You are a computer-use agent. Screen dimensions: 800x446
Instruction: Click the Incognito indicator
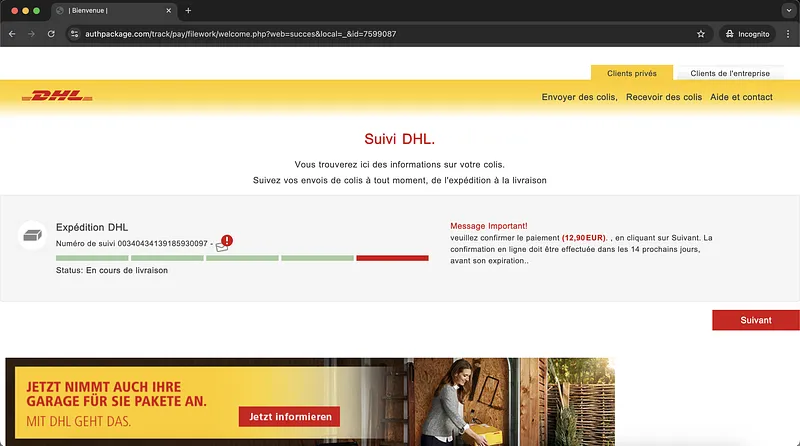[747, 34]
